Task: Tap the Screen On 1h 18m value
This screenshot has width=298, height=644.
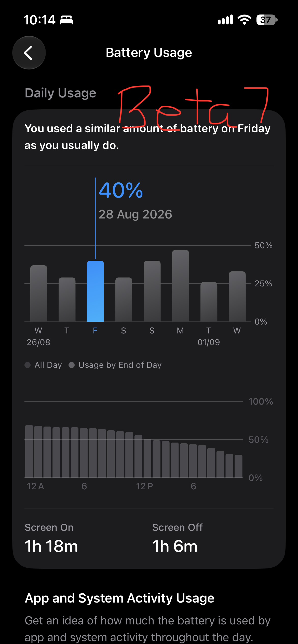Action: [x=51, y=546]
